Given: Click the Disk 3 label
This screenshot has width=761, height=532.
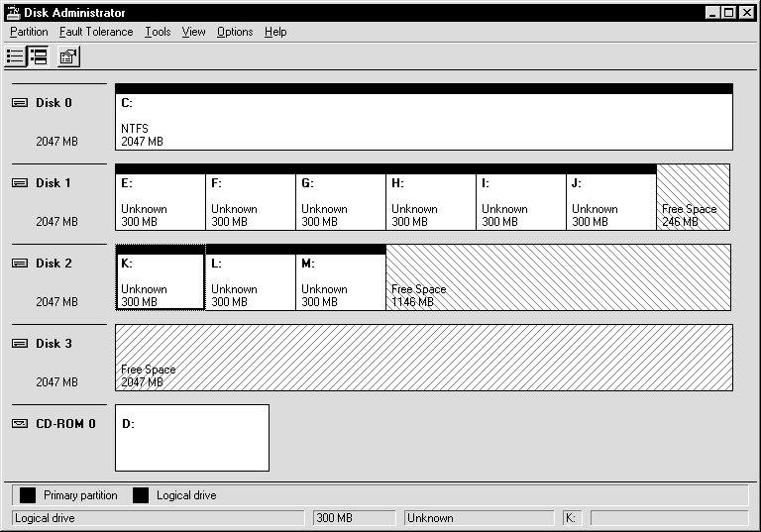Looking at the screenshot, I should pyautogui.click(x=54, y=344).
